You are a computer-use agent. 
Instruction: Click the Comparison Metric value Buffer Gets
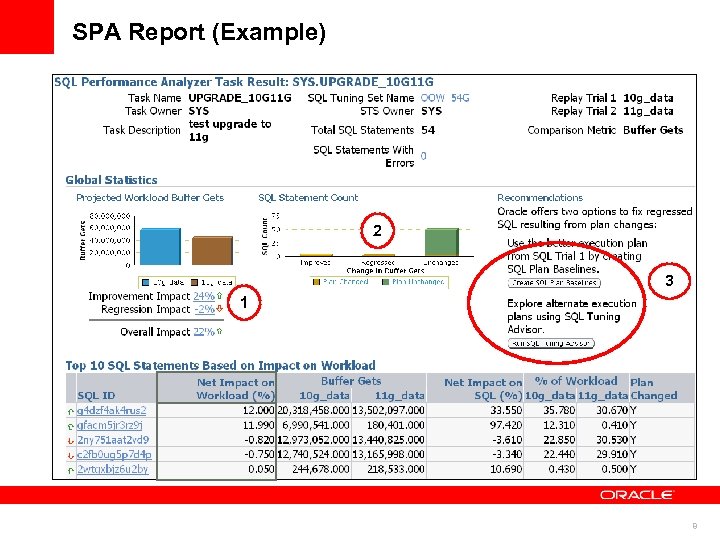point(653,130)
